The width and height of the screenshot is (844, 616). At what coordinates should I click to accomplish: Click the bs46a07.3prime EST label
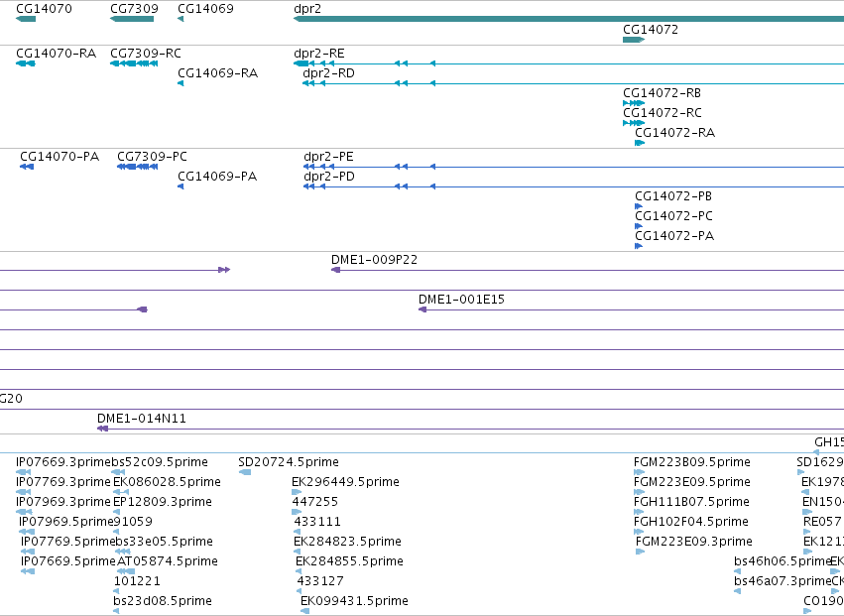pyautogui.click(x=783, y=581)
